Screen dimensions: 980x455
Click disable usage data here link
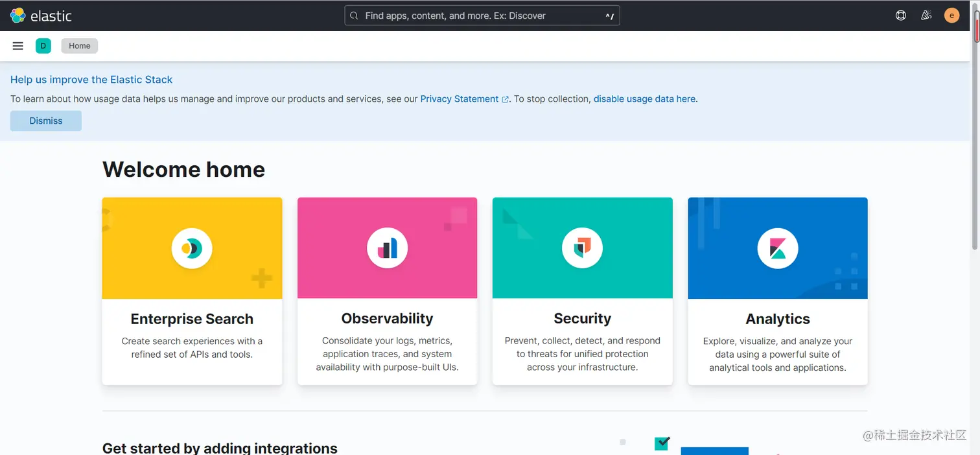(644, 99)
